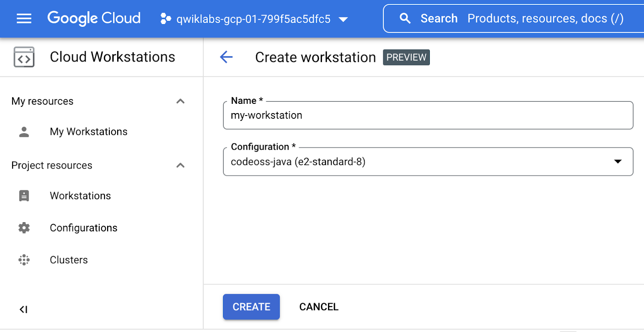
Task: Click the person icon beside My Workstations
Action: [24, 132]
